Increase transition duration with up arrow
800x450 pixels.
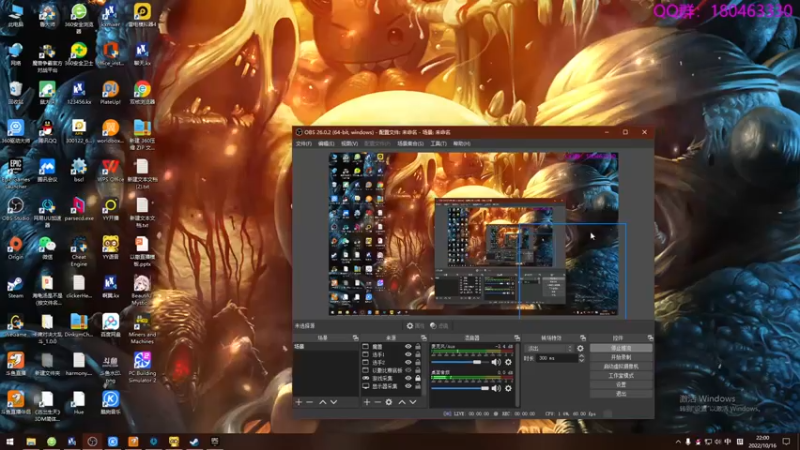click(581, 356)
